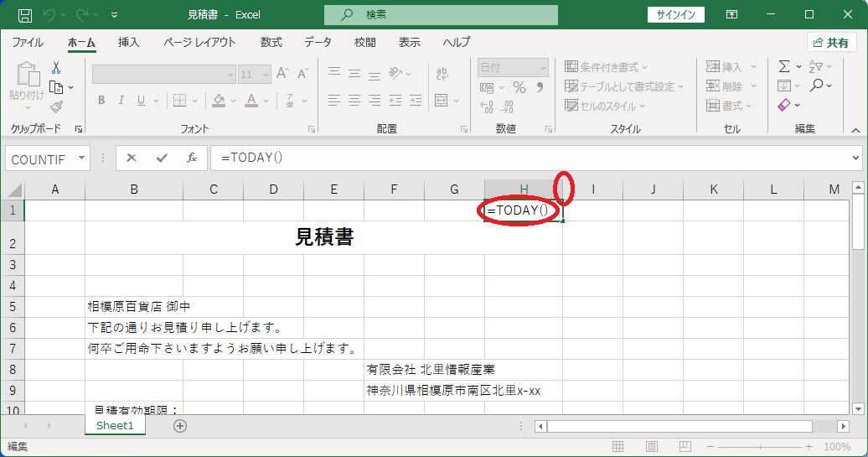The width and height of the screenshot is (868, 457).
Task: Click the insert function fx icon
Action: (192, 158)
